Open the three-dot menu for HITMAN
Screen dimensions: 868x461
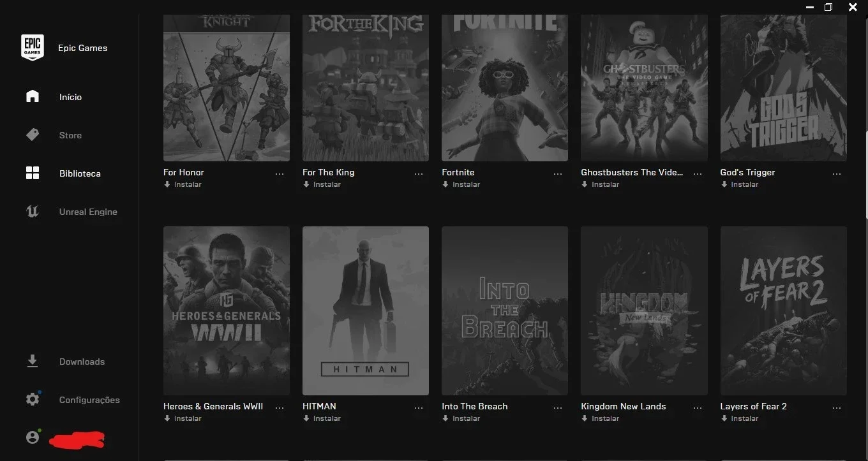tap(419, 407)
